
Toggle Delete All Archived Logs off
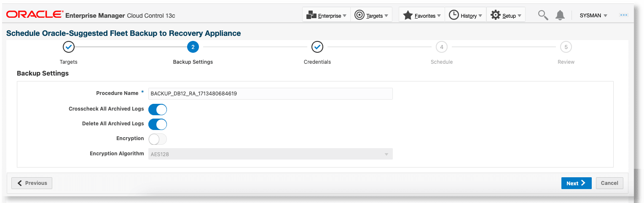pyautogui.click(x=158, y=124)
